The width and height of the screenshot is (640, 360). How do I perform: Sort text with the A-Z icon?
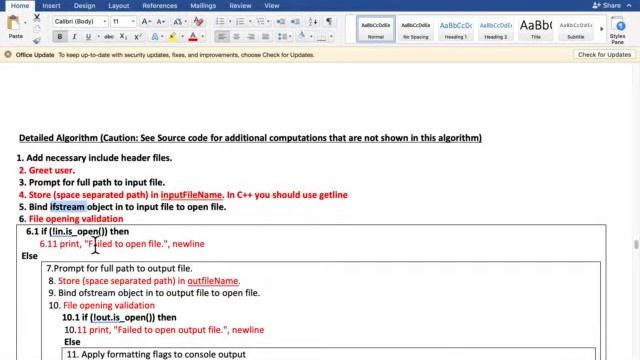click(x=313, y=21)
